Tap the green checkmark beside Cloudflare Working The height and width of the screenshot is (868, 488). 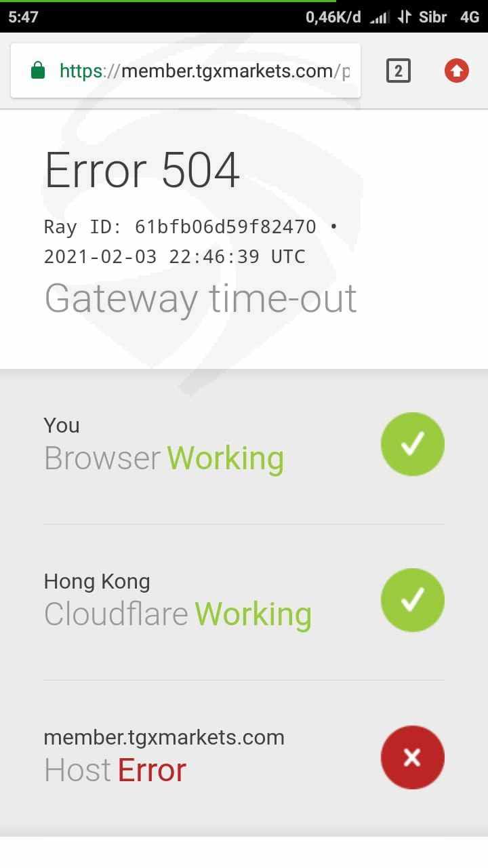point(412,600)
